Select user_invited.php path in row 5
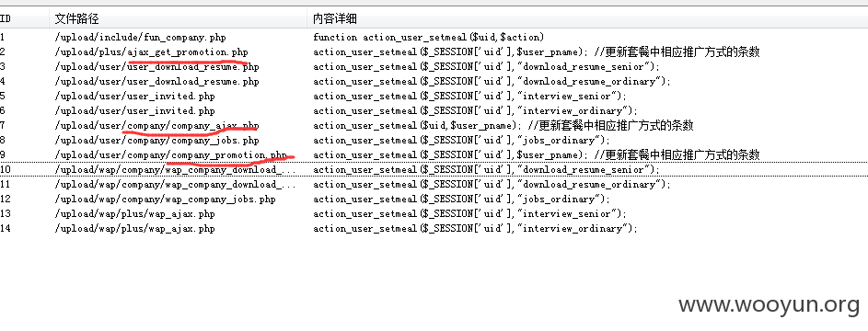Screen dimensions: 868x331 (x=134, y=97)
